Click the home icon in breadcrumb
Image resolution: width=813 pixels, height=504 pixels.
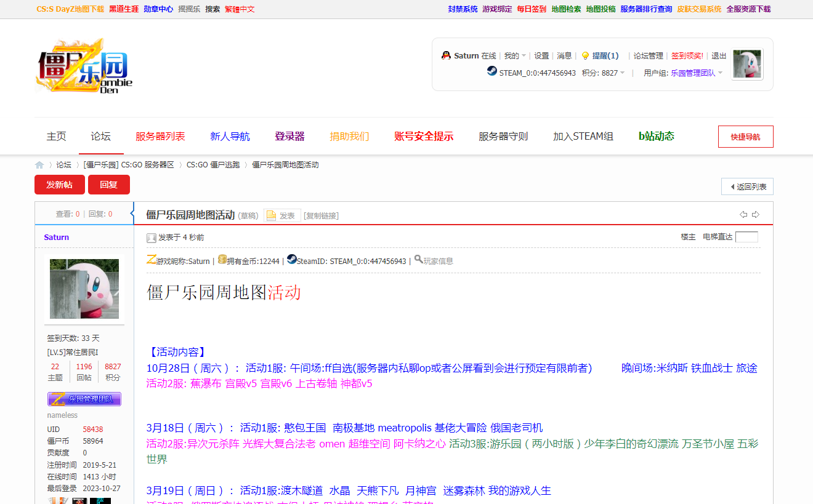point(39,165)
